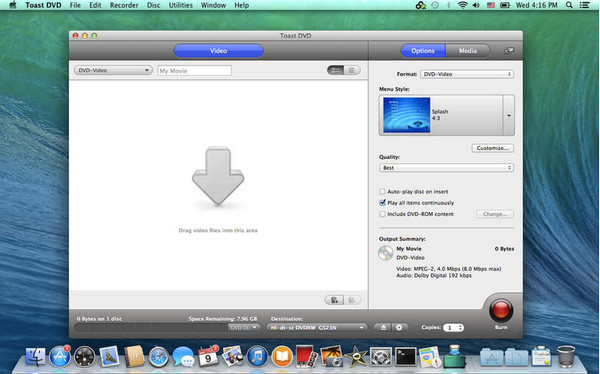
Task: Open the DVD-Video project type dropdown
Action: tap(113, 70)
